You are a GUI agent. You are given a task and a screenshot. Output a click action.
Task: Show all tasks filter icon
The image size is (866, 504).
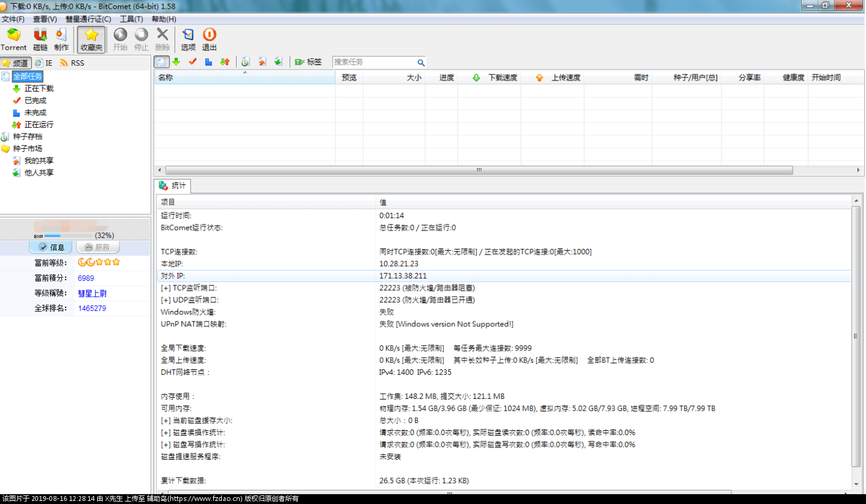click(x=162, y=62)
